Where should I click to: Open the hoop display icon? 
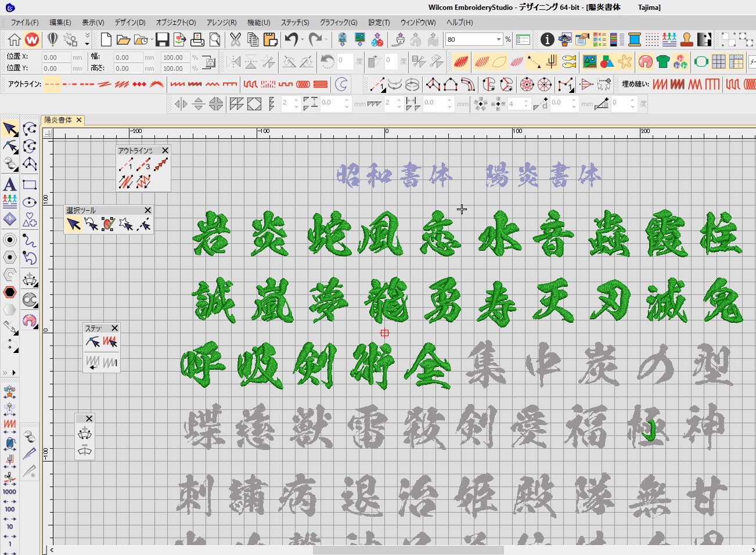701,61
